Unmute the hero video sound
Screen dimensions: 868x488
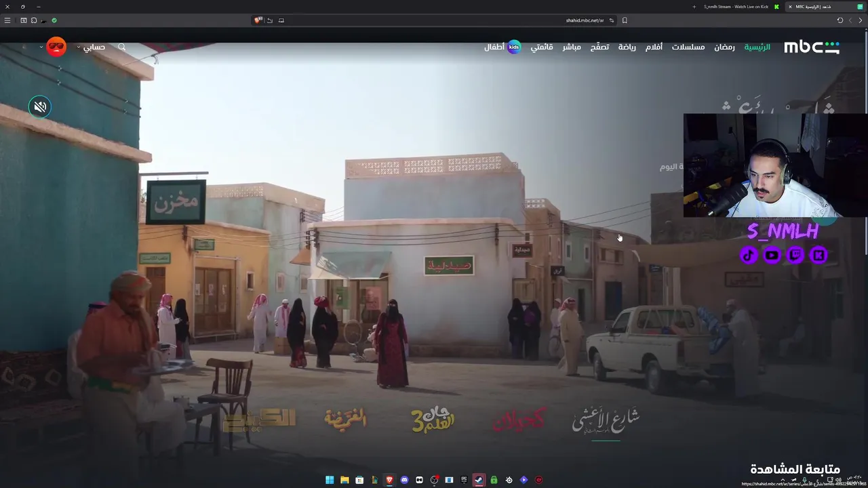(x=40, y=107)
